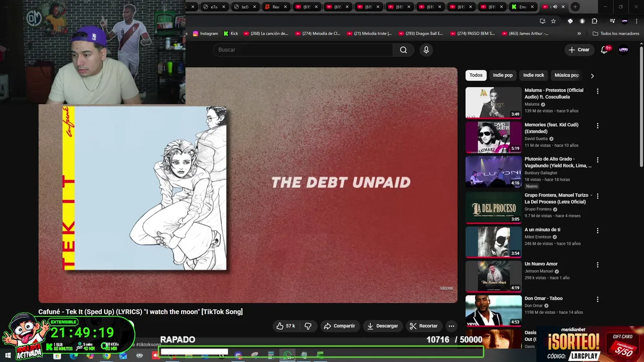Image resolution: width=644 pixels, height=362 pixels.
Task: Switch to the 'bc0' browser tab
Action: (245, 7)
